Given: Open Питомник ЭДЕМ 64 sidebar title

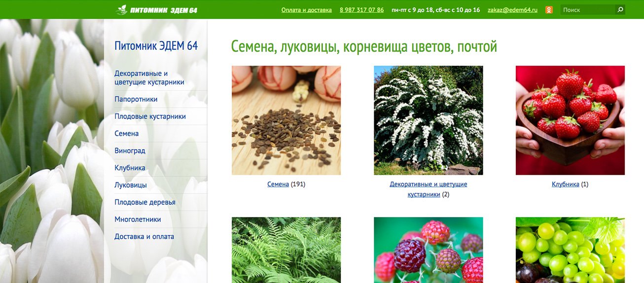Looking at the screenshot, I should (x=156, y=46).
